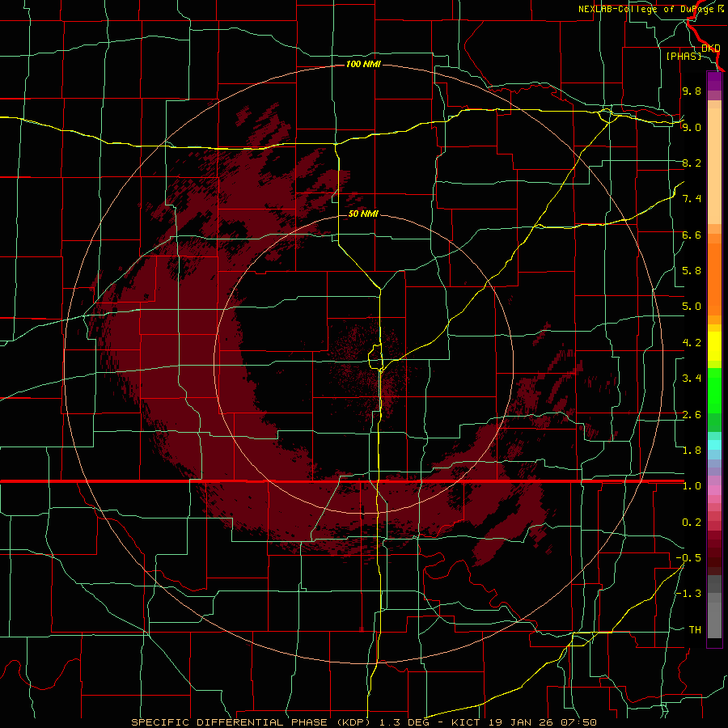This screenshot has height=728, width=728.
Task: Click the 5.8 scale value
Action: 692,271
